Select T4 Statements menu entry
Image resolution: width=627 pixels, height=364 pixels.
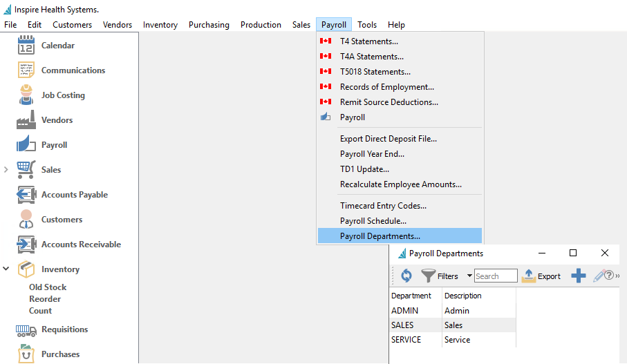tap(368, 41)
